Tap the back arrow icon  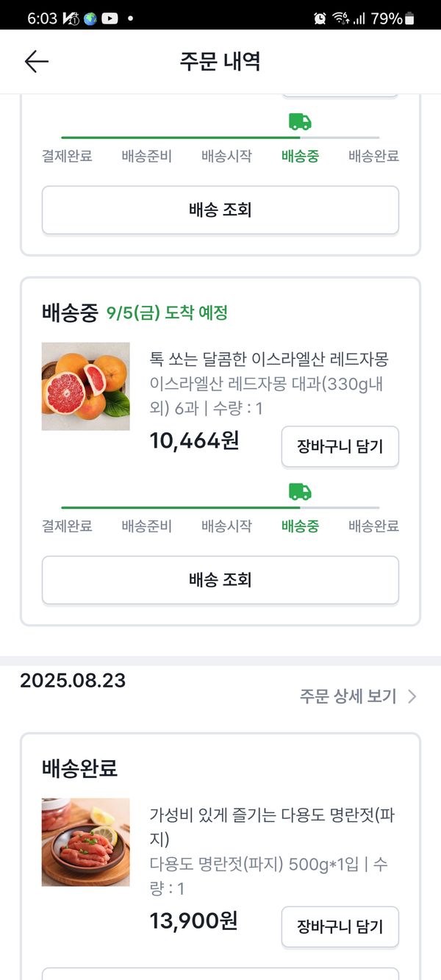tap(36, 62)
